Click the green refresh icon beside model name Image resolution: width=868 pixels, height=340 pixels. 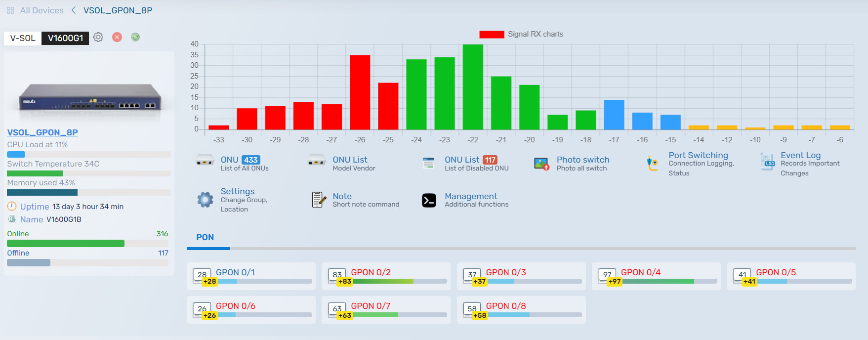135,37
